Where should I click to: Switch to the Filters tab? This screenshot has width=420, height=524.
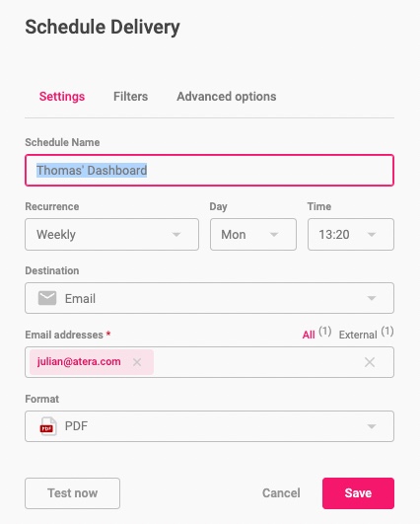130,97
